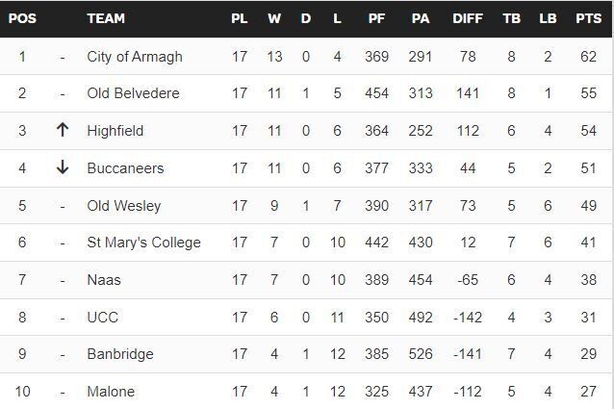
Task: Select the Highfield team name
Action: pyautogui.click(x=115, y=131)
